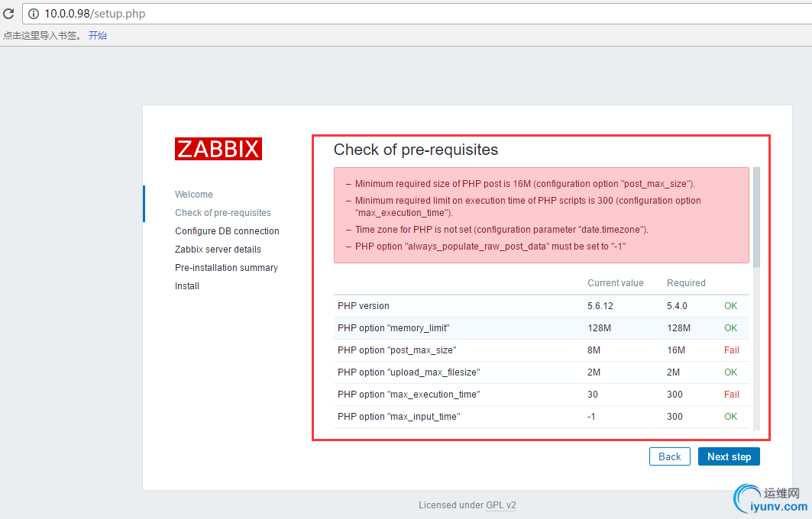812x519 pixels.
Task: Click the max_execution_time error message line
Action: pos(528,207)
